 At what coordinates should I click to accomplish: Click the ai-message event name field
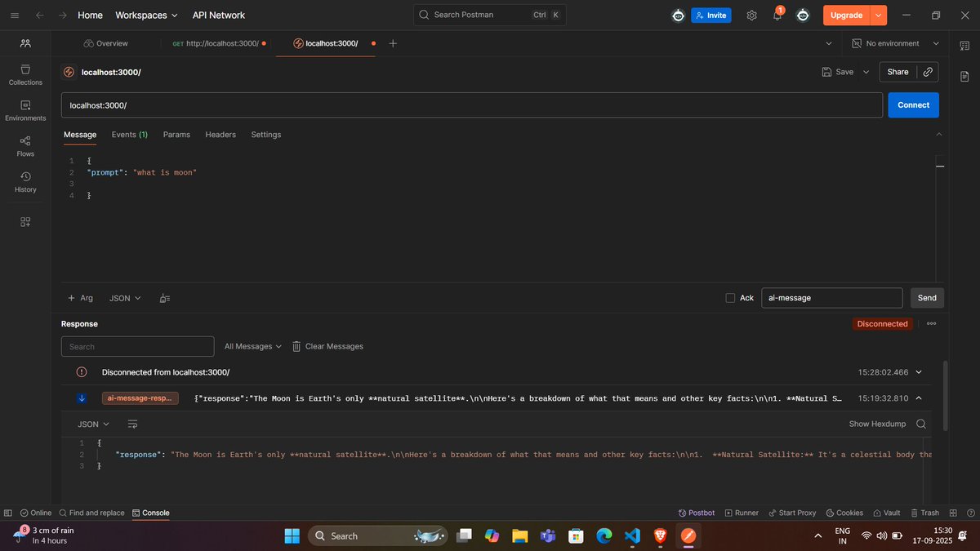[832, 298]
